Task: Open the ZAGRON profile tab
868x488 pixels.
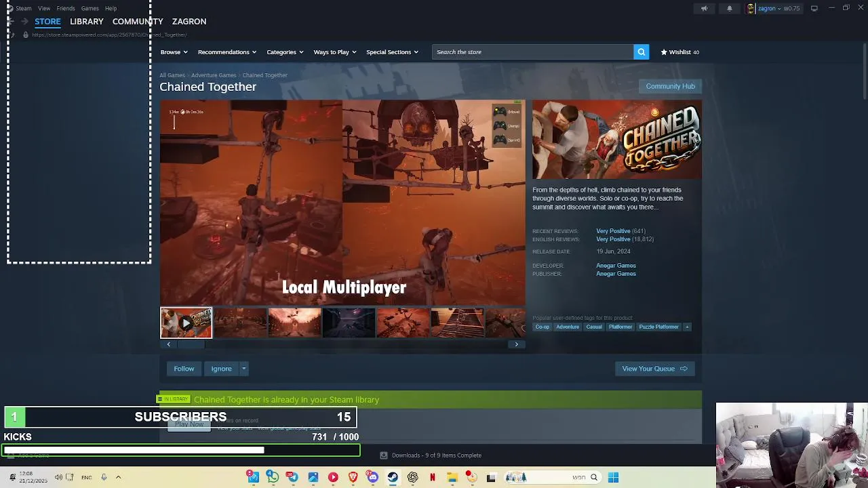Action: coord(189,22)
